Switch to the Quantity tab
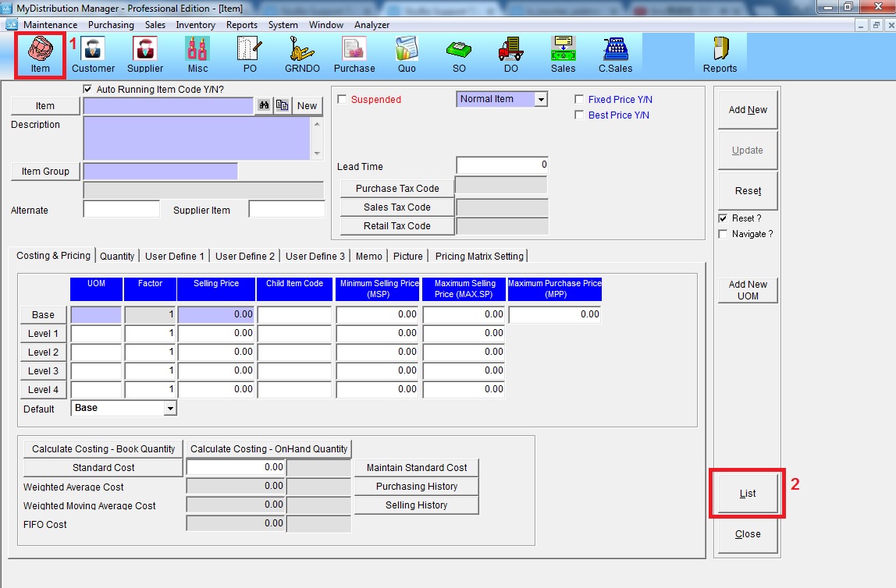The image size is (896, 588). [x=117, y=256]
